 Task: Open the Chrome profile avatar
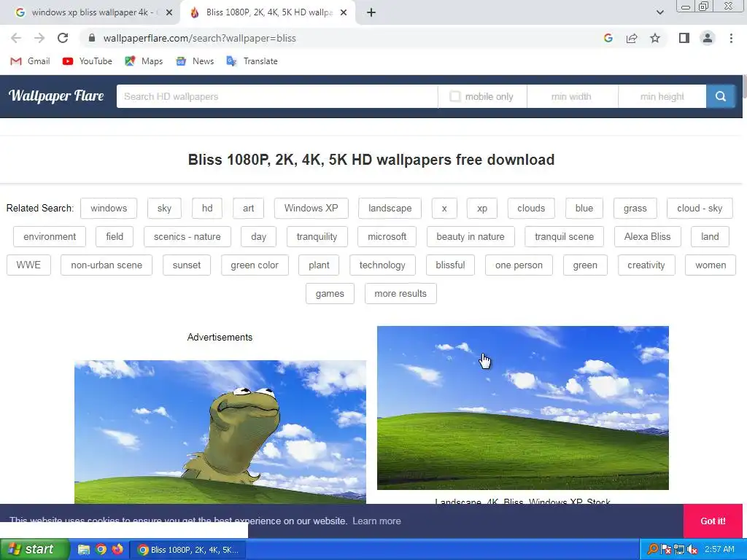click(x=708, y=38)
